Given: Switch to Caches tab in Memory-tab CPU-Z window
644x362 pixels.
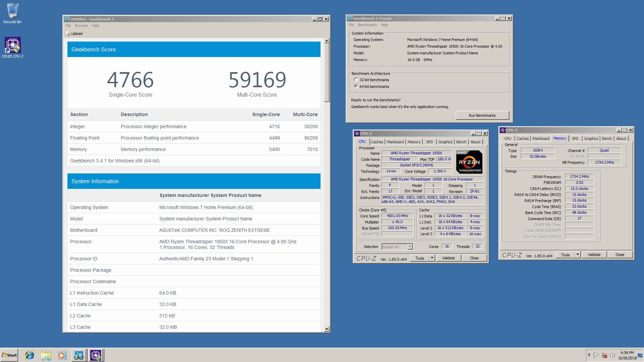Looking at the screenshot, I should pos(523,139).
